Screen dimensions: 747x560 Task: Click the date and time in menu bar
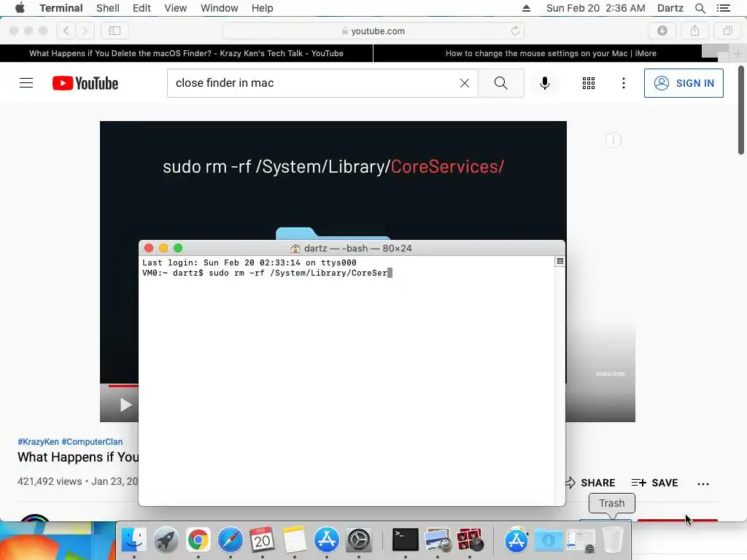coord(595,8)
